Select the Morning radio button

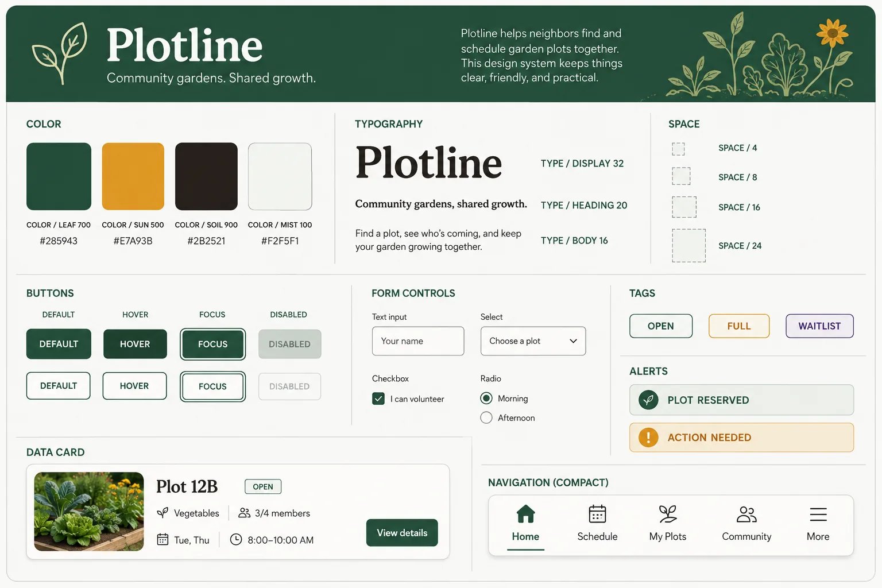pyautogui.click(x=486, y=398)
